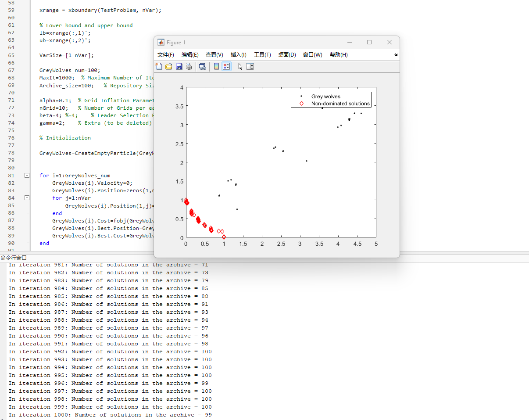Save the figure with the floppy disk icon
Image resolution: width=529 pixels, height=420 pixels.
pyautogui.click(x=179, y=66)
